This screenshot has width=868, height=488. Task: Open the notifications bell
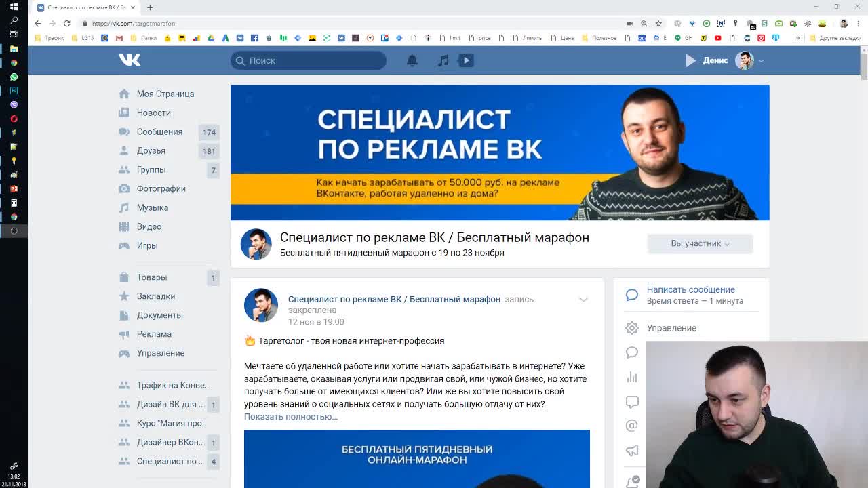click(412, 60)
